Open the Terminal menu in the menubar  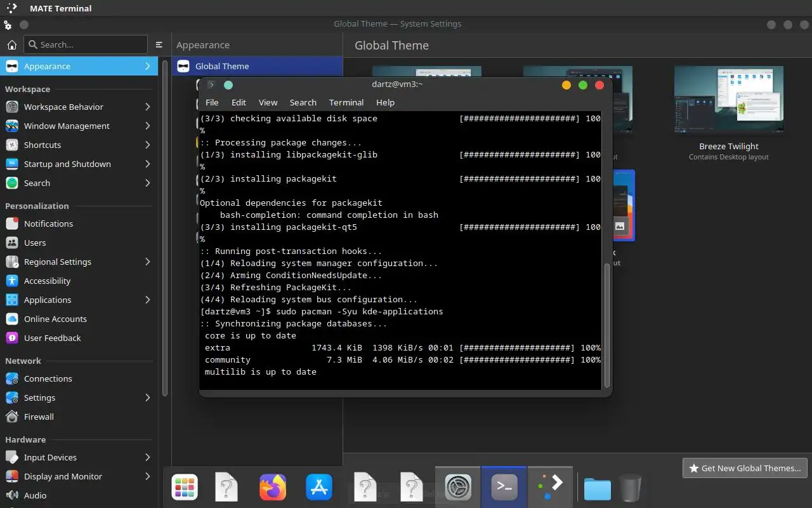click(x=346, y=102)
